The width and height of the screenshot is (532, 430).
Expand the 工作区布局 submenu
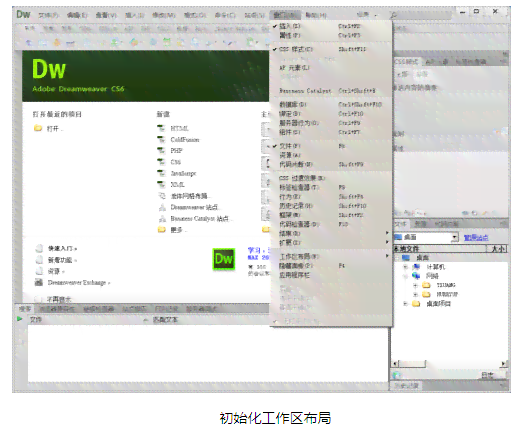pyautogui.click(x=331, y=256)
